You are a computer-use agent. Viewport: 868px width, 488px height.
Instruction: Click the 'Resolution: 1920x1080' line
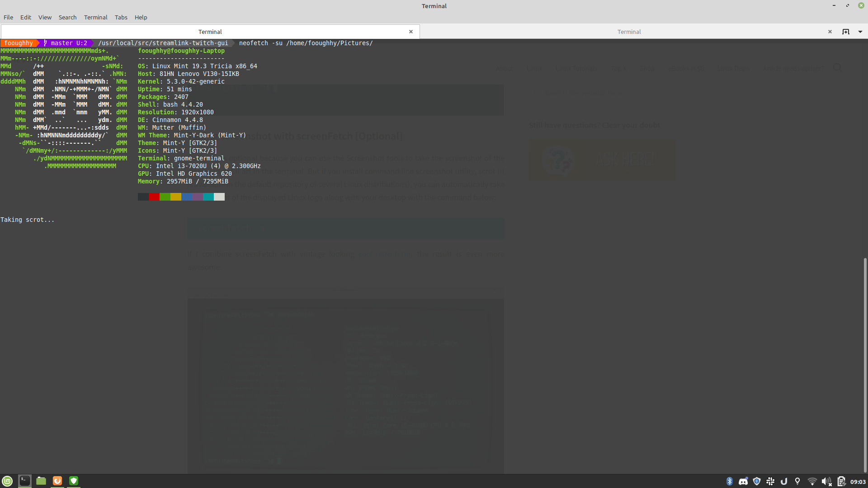(176, 112)
